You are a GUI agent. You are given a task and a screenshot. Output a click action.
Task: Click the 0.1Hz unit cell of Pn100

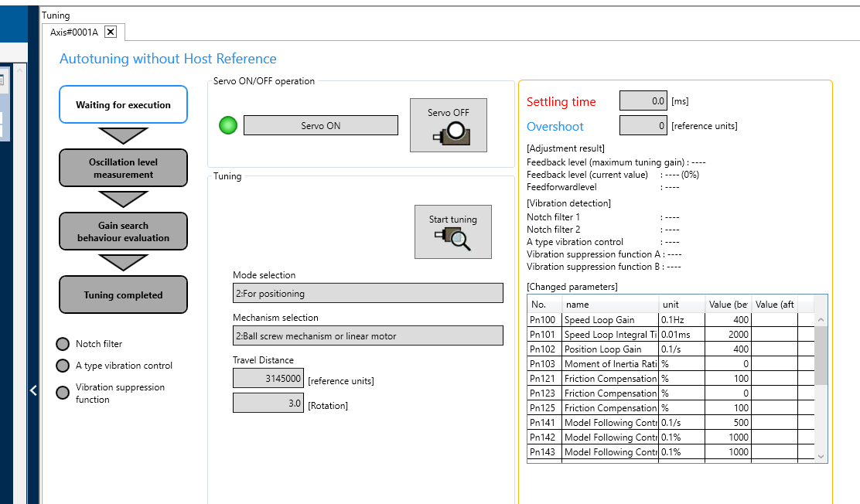coord(682,320)
